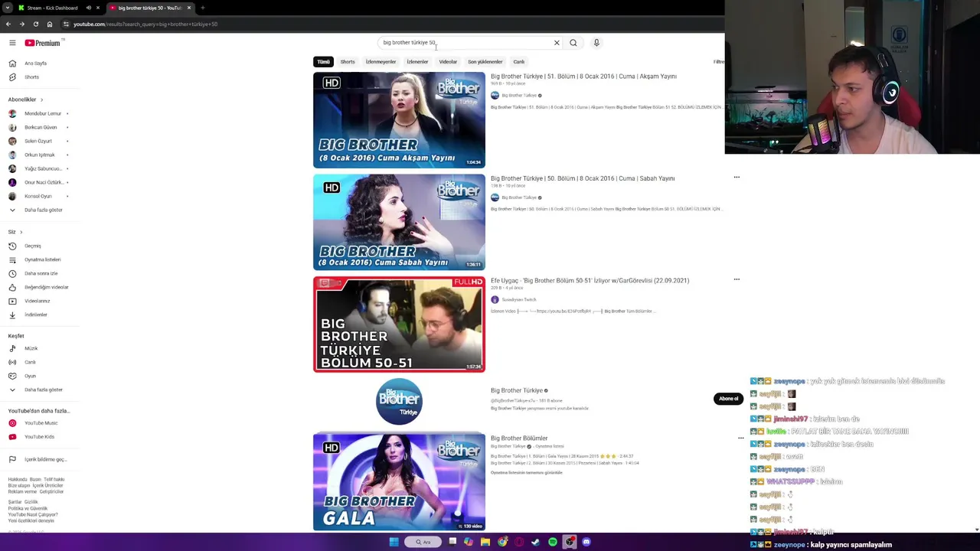Select the Tümü filter chip
The height and width of the screenshot is (551, 980).
324,62
